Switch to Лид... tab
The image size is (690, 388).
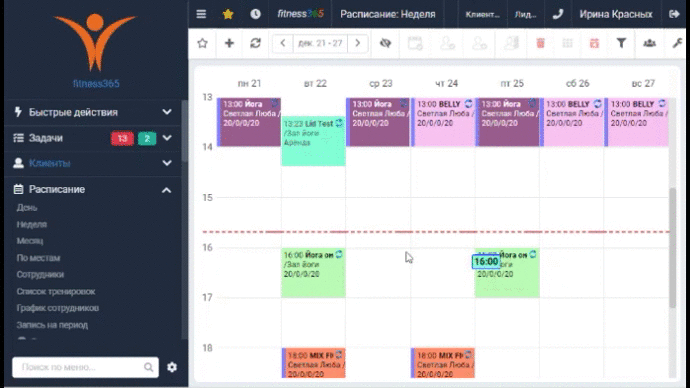(x=525, y=14)
